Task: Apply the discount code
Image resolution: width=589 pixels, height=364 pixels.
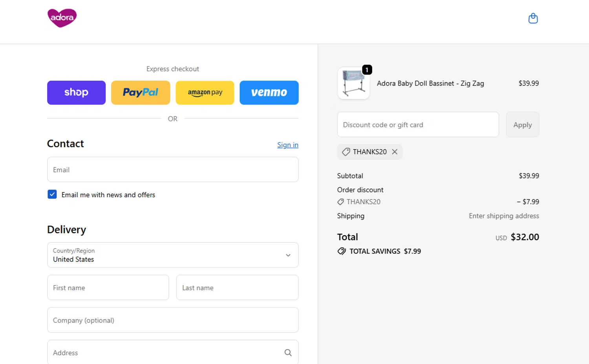Action: click(522, 124)
